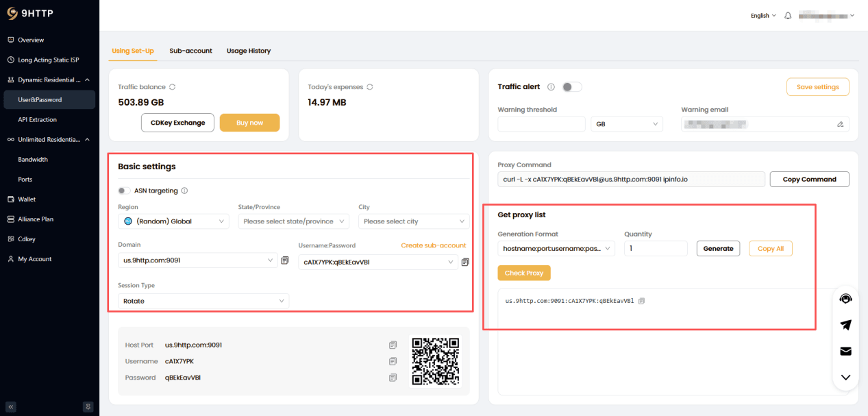Open the Telegram paper-plane contact

pyautogui.click(x=846, y=325)
